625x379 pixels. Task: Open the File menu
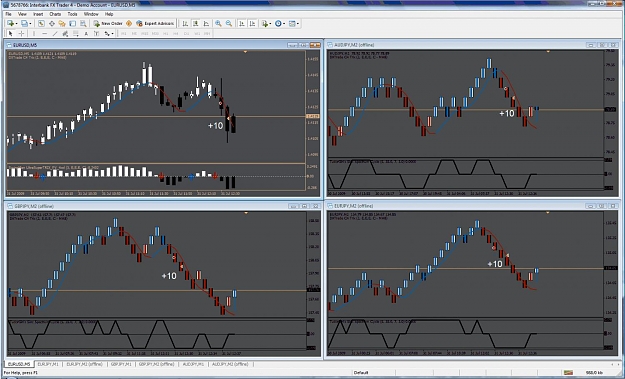coord(8,14)
